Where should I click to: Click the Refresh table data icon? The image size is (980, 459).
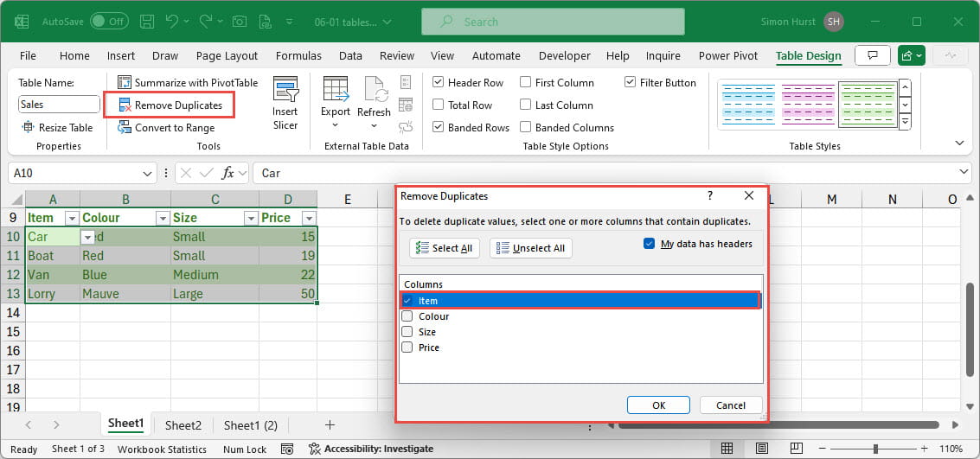pos(374,90)
